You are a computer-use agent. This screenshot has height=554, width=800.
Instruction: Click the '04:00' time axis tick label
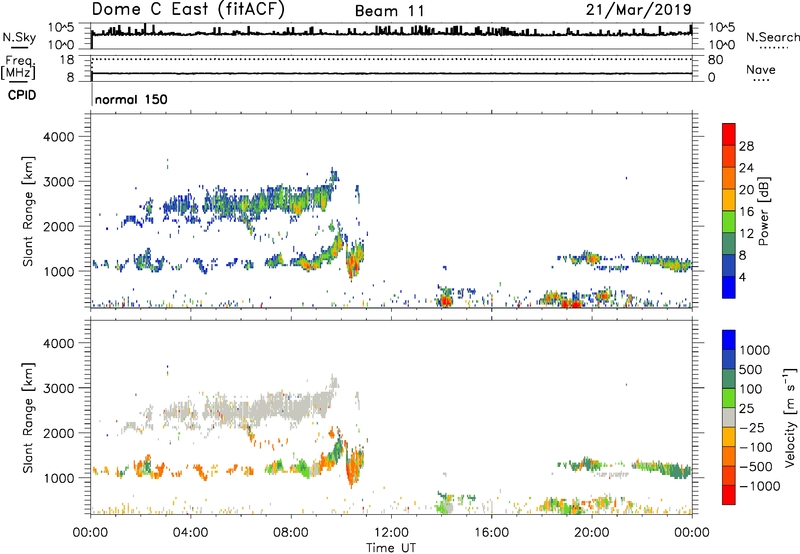click(x=190, y=533)
